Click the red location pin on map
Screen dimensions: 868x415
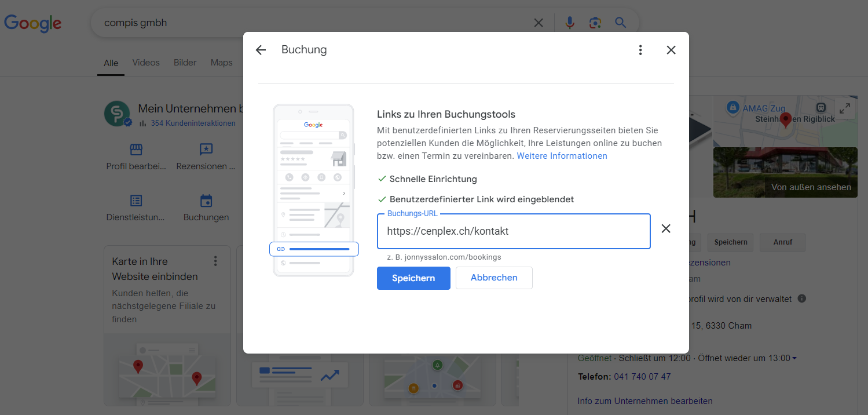click(786, 121)
